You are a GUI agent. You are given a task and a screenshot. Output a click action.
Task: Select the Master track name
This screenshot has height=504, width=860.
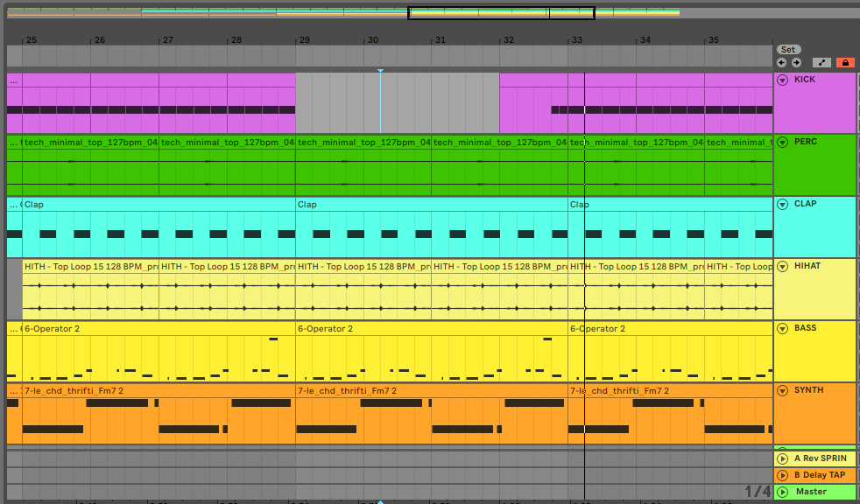coord(811,492)
